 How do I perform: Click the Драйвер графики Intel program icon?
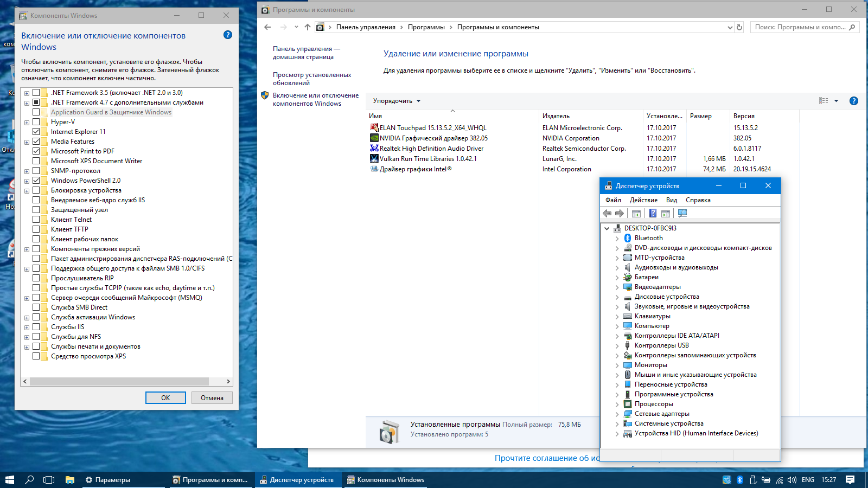tap(374, 169)
